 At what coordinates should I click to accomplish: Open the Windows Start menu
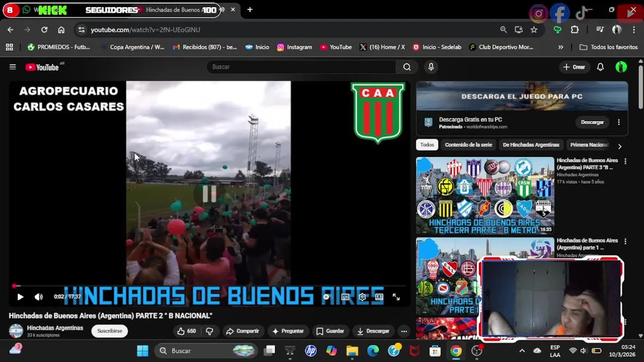click(x=143, y=350)
